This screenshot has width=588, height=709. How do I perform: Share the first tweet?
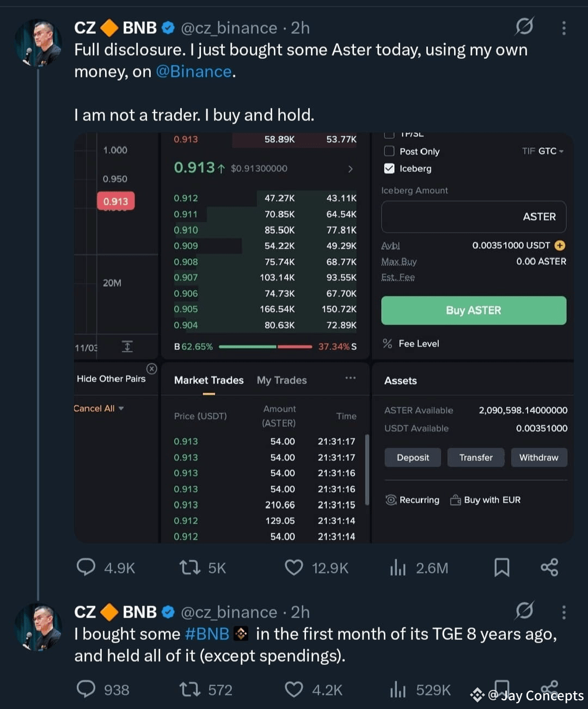[x=549, y=567]
